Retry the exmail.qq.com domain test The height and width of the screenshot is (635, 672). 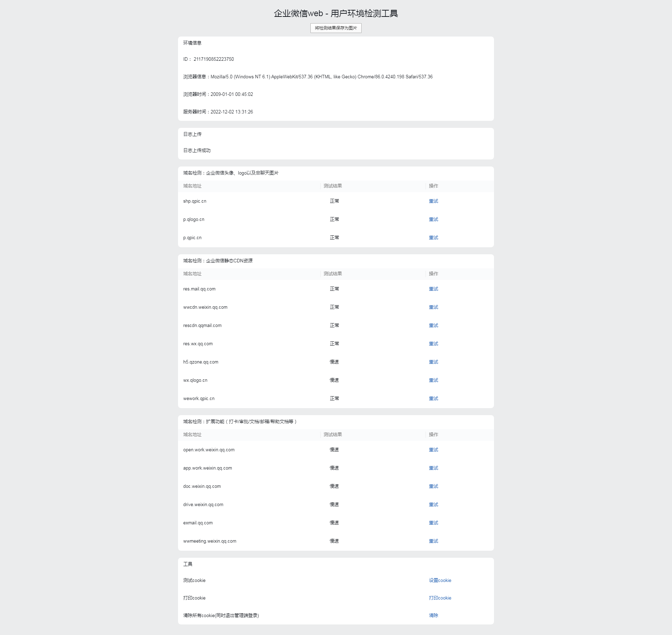[433, 523]
